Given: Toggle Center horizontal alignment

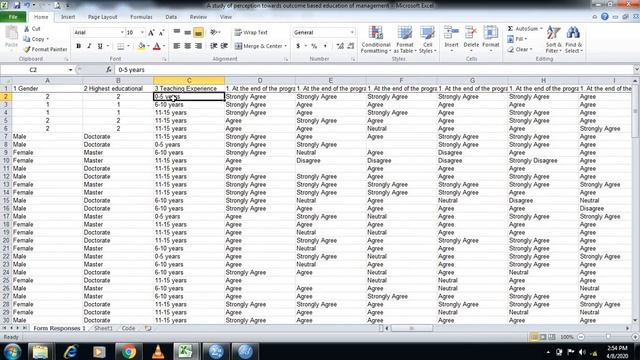Looking at the screenshot, I should click(187, 46).
